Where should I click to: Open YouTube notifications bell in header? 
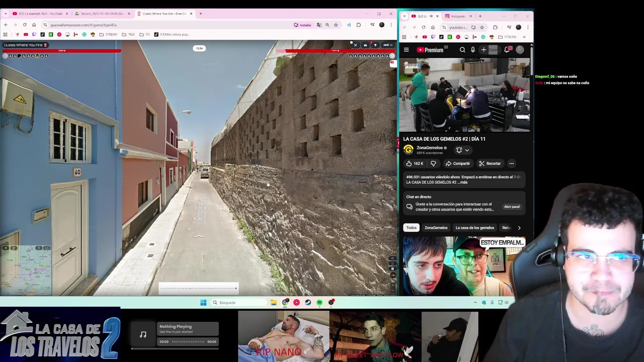[x=507, y=50]
